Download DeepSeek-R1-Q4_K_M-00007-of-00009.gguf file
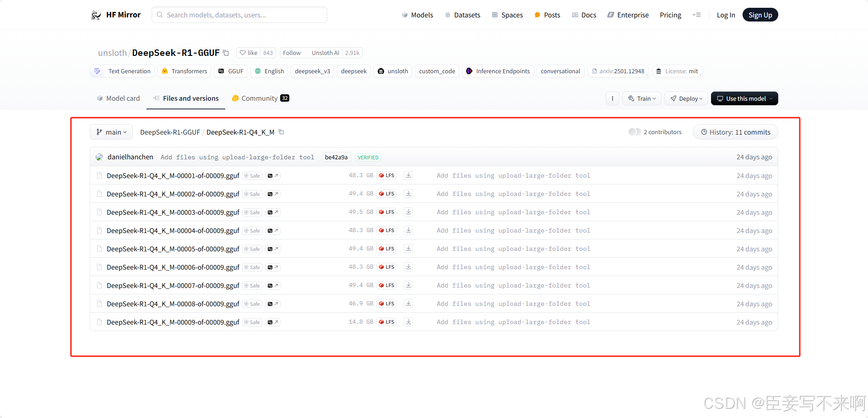Screen dimensions: 868x418 tap(408, 285)
